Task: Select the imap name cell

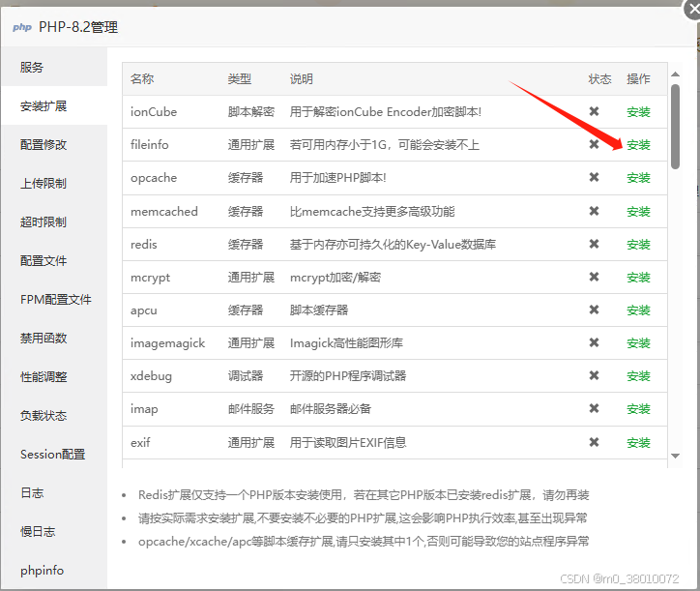Action: coord(144,409)
